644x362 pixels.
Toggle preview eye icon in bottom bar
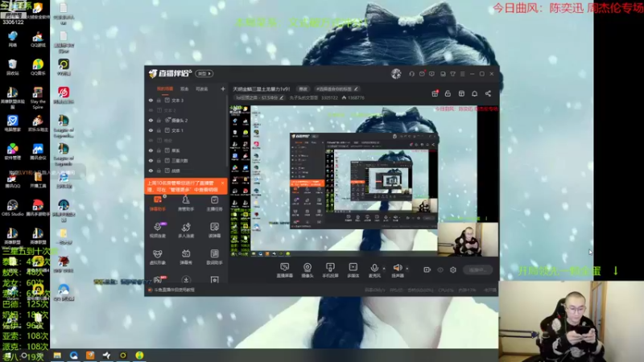pyautogui.click(x=440, y=270)
